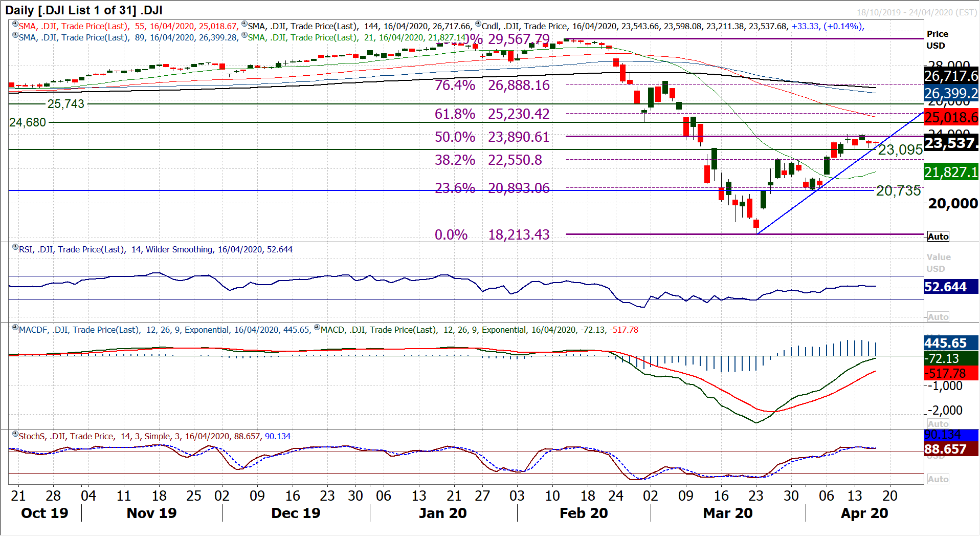Click the Apr 20 month label
The image size is (980, 536).
click(864, 513)
